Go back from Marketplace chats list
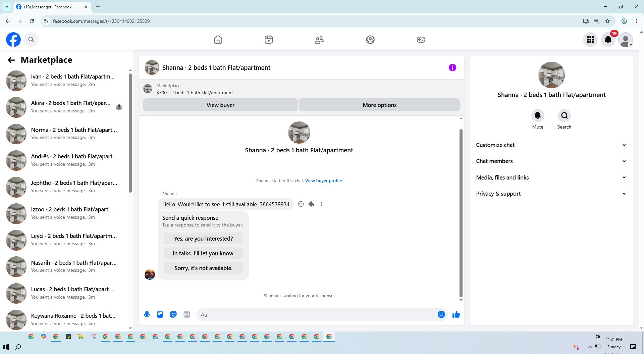The width and height of the screenshot is (644, 354). tap(11, 60)
